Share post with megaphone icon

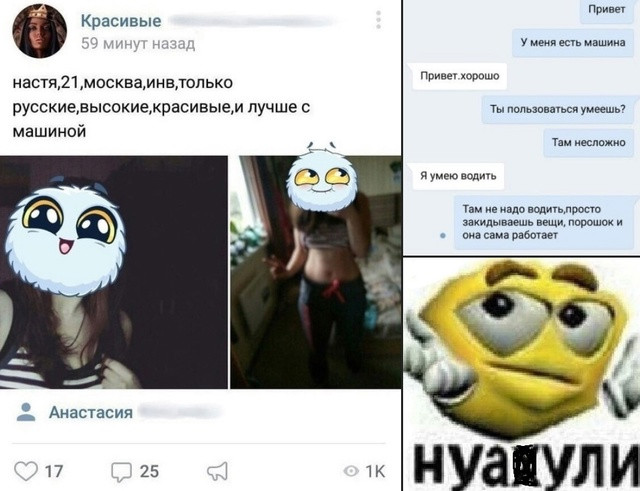[217, 471]
